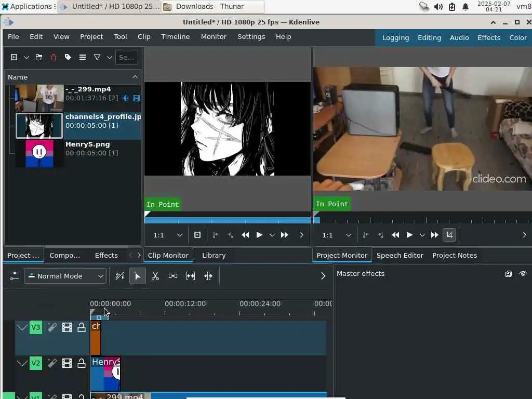Open the Normal Mode edit dropdown
The image size is (532, 399).
tap(65, 276)
